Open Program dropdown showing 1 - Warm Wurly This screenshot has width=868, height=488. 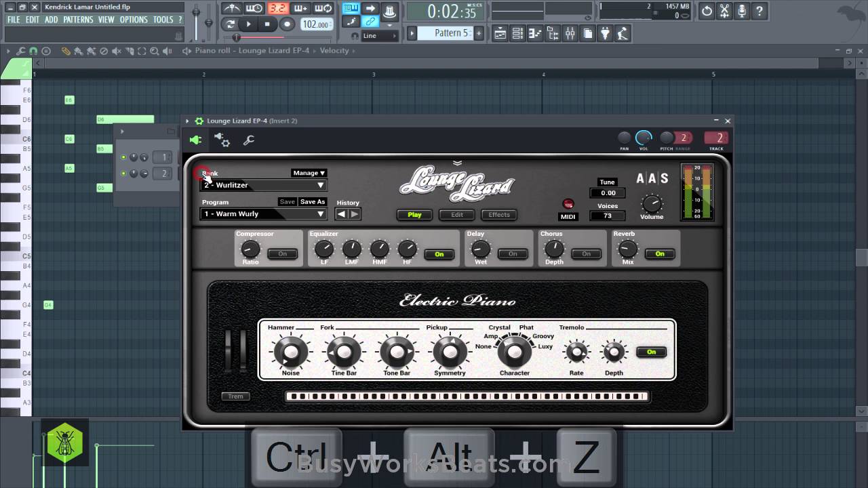click(x=264, y=213)
